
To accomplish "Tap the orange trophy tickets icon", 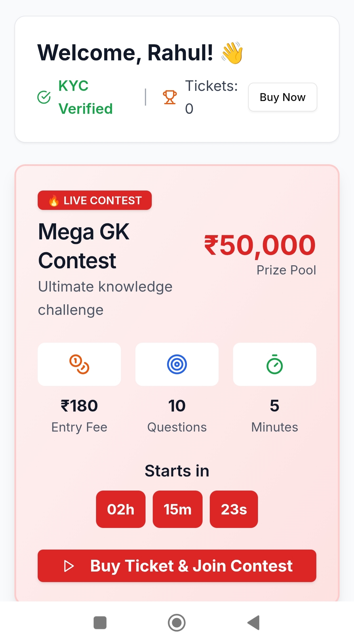I will [x=170, y=97].
